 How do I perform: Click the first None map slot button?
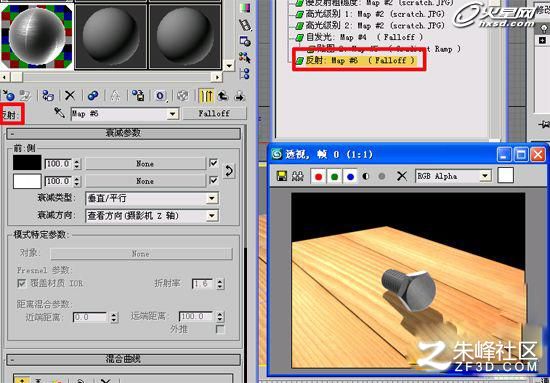pyautogui.click(x=145, y=163)
